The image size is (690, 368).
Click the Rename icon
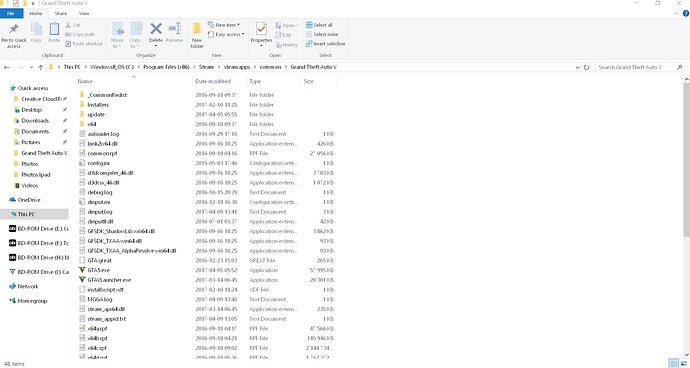click(x=175, y=29)
